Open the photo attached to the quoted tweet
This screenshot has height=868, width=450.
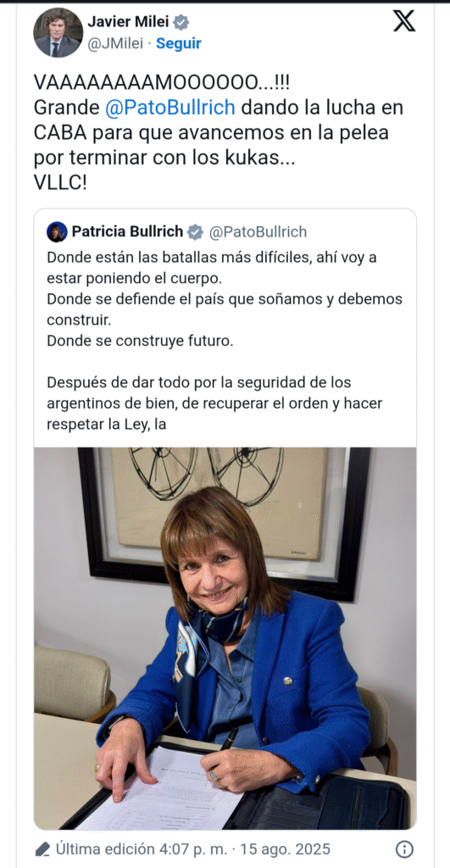(225, 638)
